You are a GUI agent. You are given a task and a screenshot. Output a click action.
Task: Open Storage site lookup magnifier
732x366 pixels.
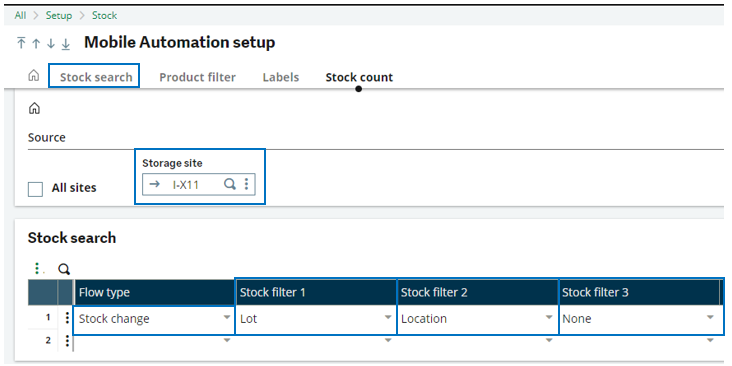coord(229,184)
